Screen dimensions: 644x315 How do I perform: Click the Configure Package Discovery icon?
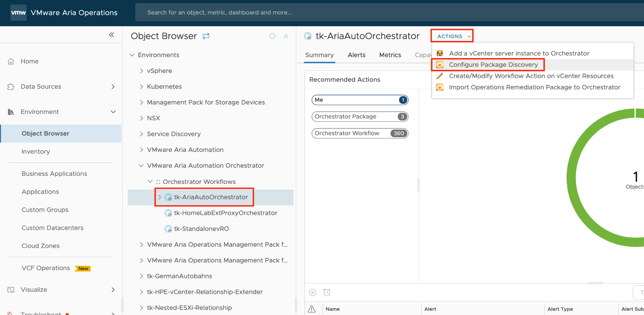(x=440, y=65)
